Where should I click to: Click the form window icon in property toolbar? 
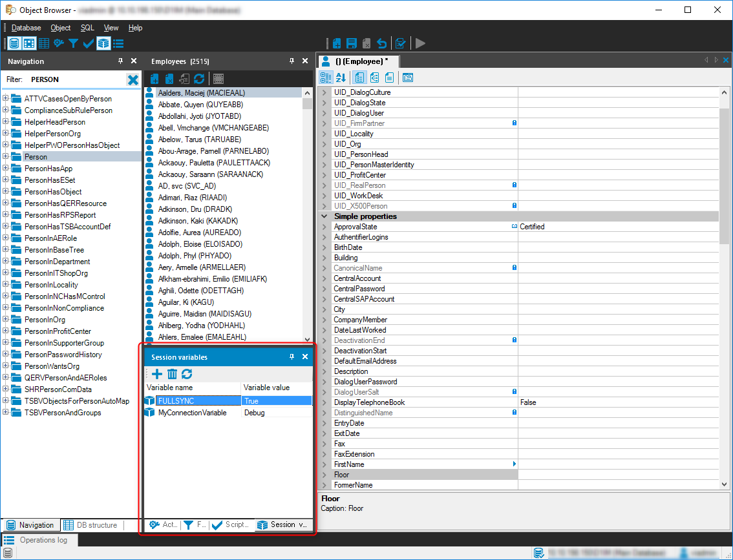point(408,78)
